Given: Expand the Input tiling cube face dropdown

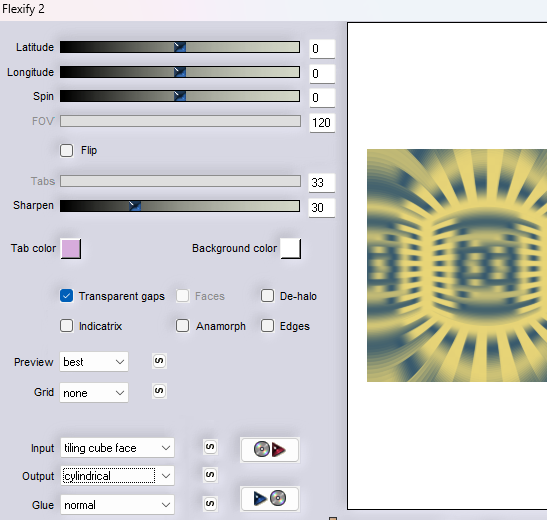Looking at the screenshot, I should (x=117, y=448).
